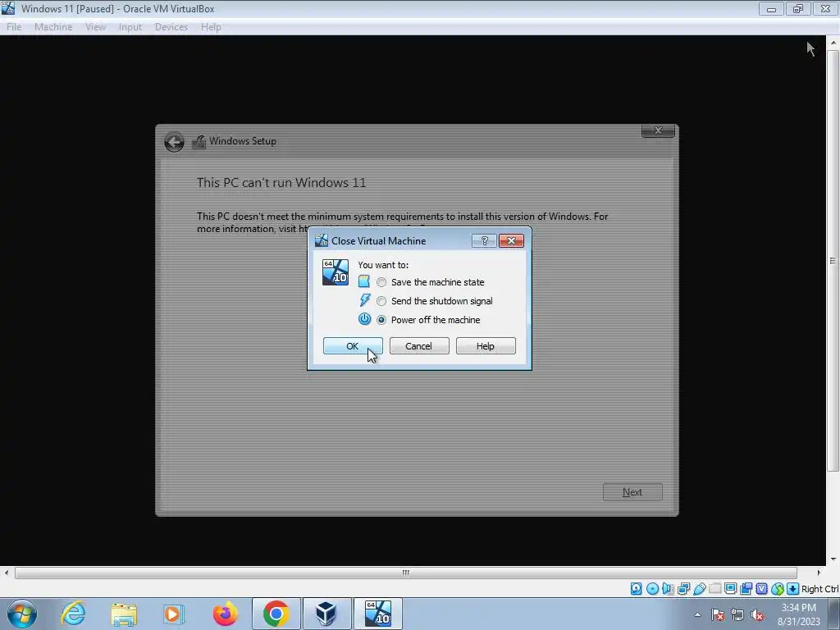Open Action Center flag tray icon
The width and height of the screenshot is (840, 630).
[x=718, y=614]
